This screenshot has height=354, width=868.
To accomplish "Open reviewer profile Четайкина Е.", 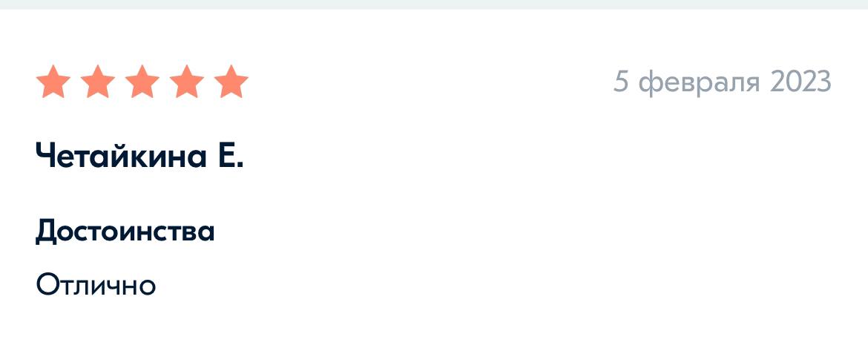I will pyautogui.click(x=139, y=157).
